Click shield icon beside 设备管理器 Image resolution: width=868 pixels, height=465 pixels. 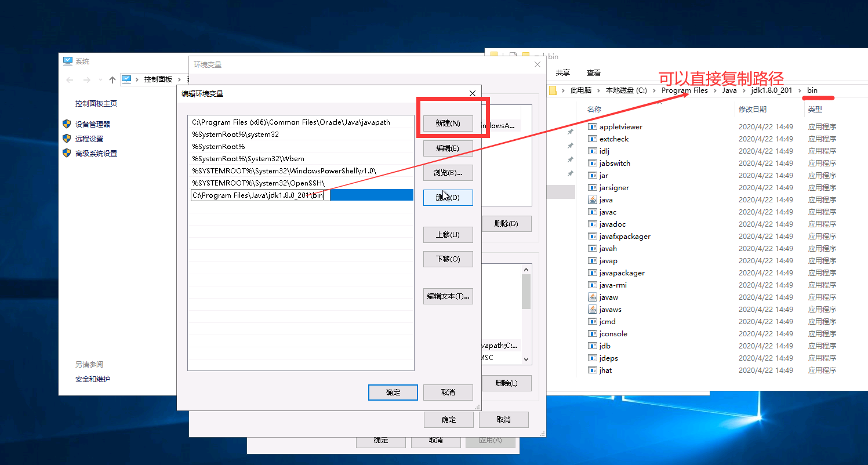tap(67, 124)
